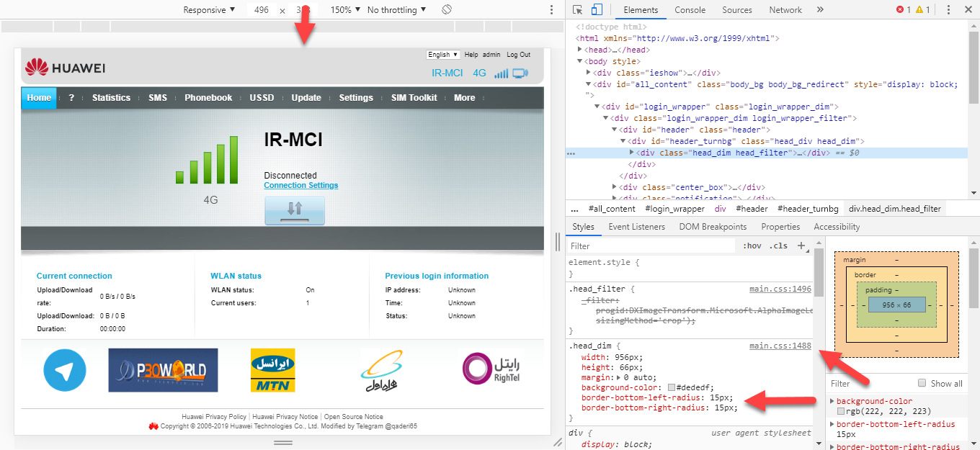Click the small Huawei logo in footer

click(x=153, y=426)
